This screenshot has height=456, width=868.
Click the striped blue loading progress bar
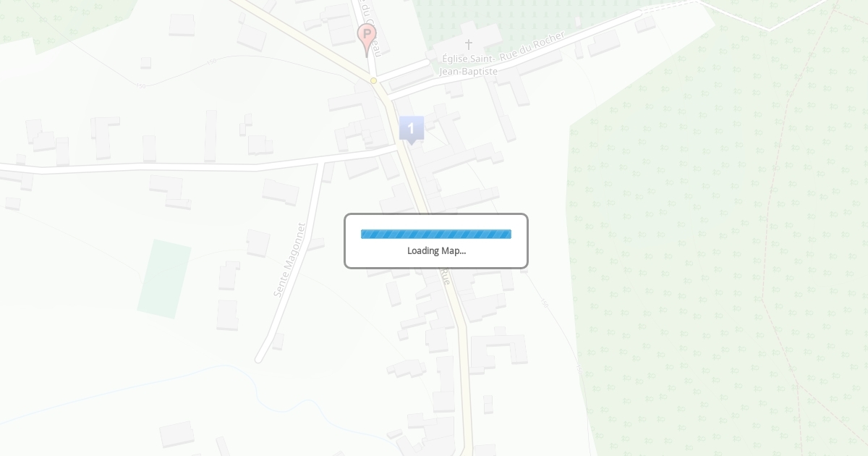pyautogui.click(x=436, y=234)
